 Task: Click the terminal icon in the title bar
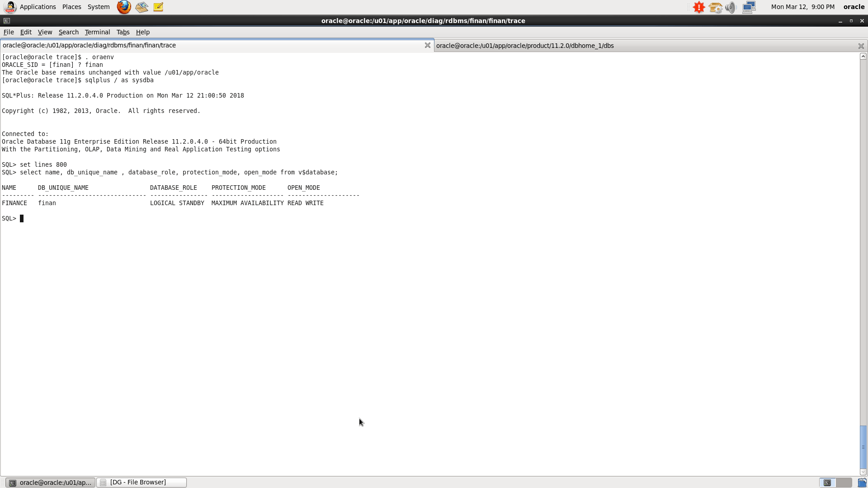[6, 21]
